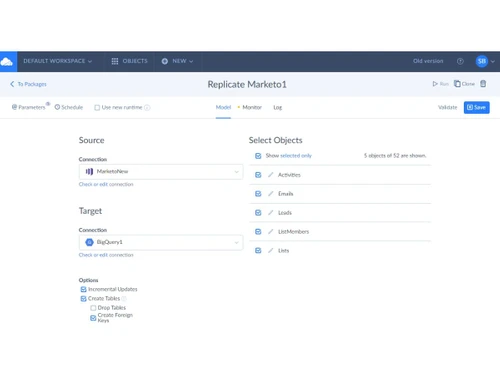Enable Use new runtime checkbox
This screenshot has height=375, width=500.
coord(97,107)
